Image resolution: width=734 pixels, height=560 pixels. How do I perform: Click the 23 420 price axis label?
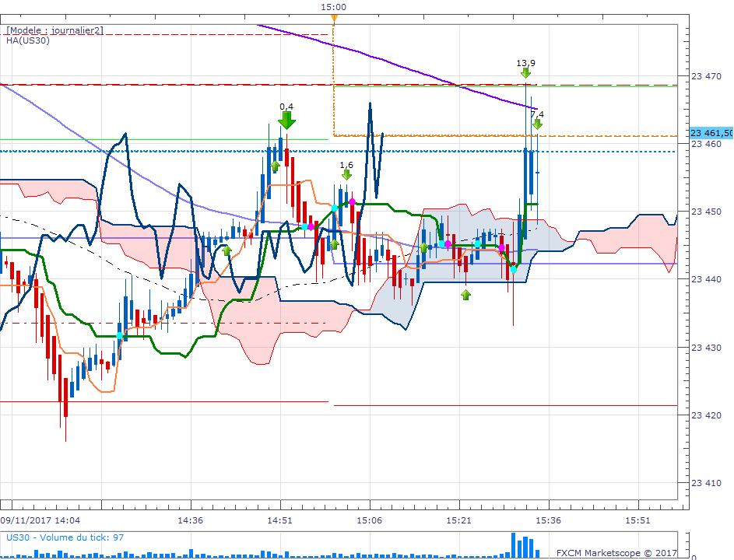(707, 415)
